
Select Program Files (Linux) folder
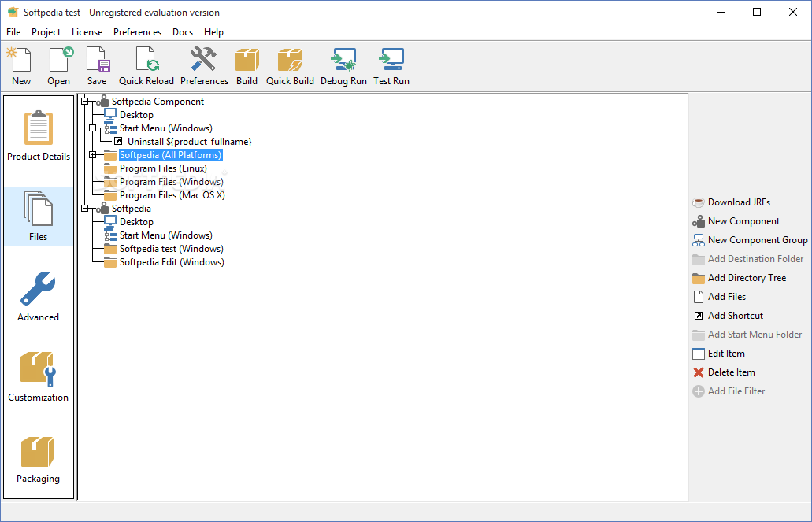(x=163, y=168)
